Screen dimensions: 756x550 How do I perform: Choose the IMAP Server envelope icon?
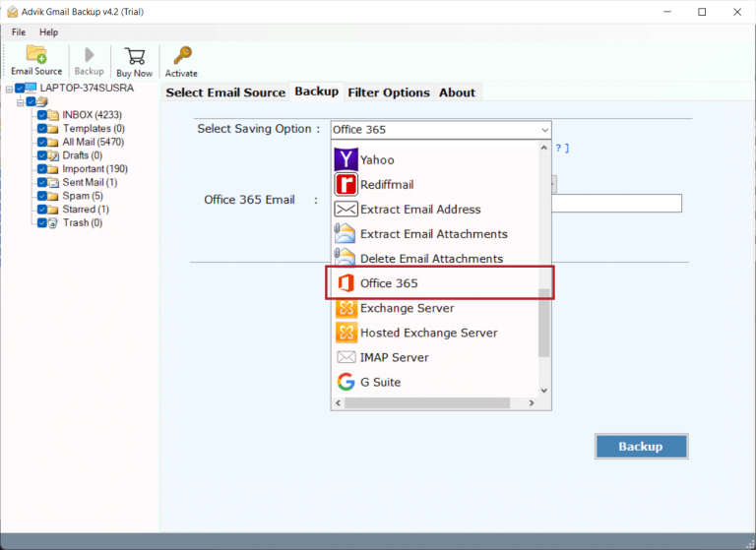[346, 357]
